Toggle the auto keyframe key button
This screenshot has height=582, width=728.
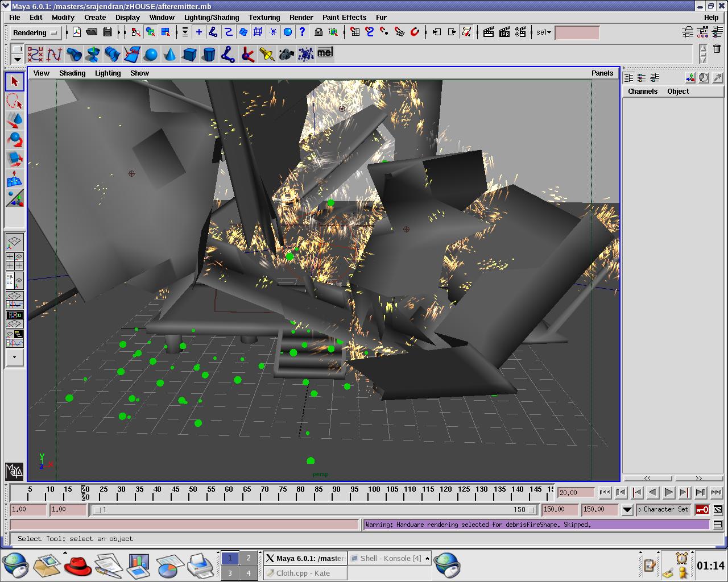[x=702, y=510]
